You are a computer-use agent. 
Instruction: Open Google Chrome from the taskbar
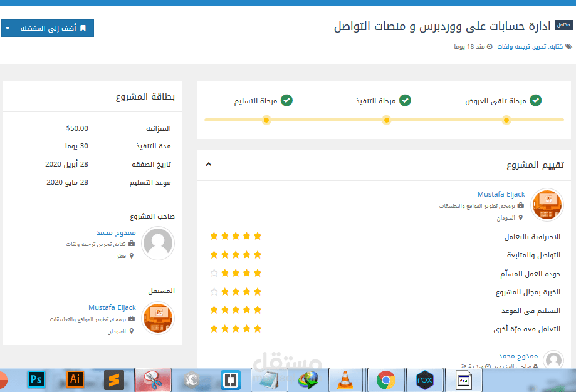(x=385, y=379)
